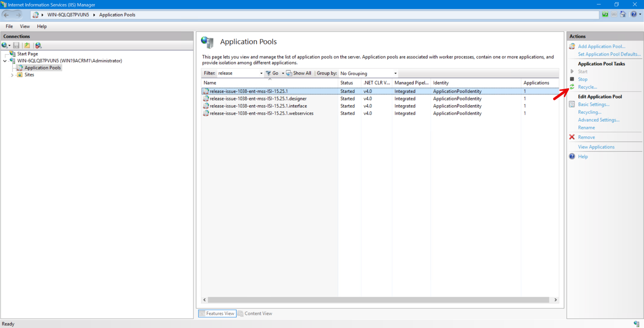This screenshot has height=328, width=644.
Task: Click the Save icon in Connections toolbar
Action: click(16, 46)
